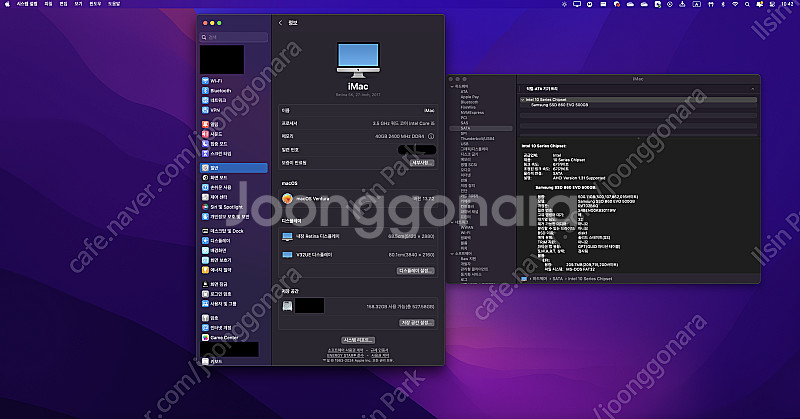Screen dimensions: 800x419
Task: Click Wi-Fi status icon in menu bar
Action: [x=735, y=4]
